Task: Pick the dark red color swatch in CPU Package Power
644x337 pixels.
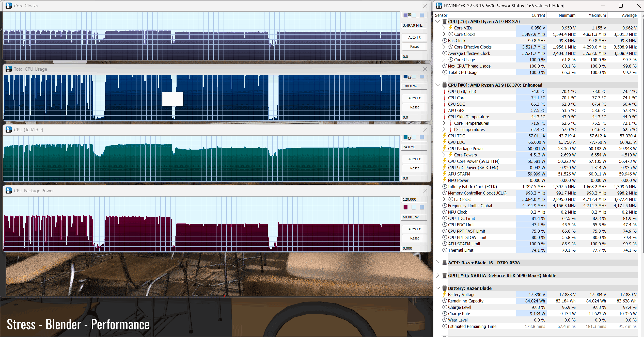Action: click(406, 207)
